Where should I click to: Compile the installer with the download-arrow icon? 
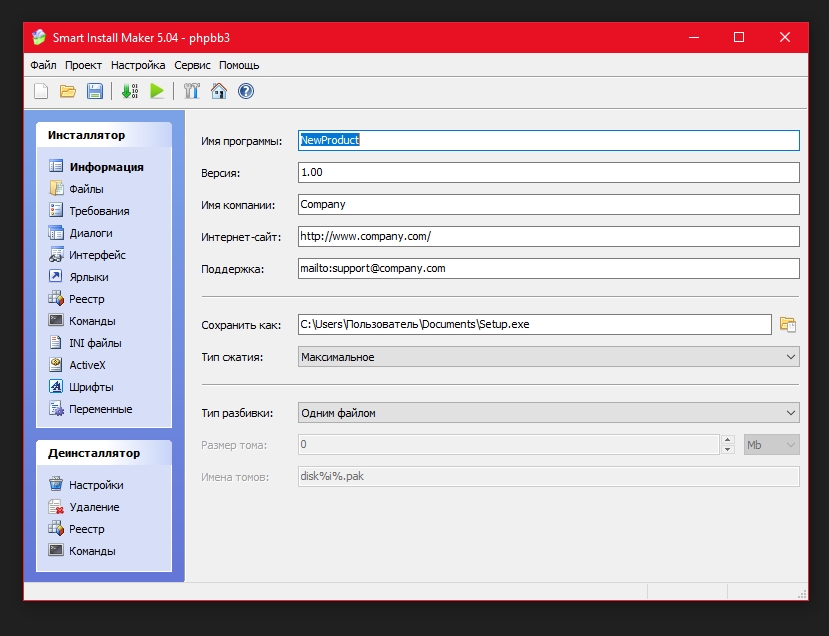click(130, 92)
